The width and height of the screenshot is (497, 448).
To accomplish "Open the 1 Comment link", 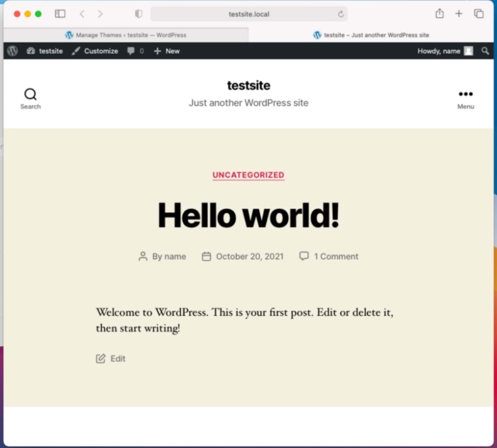I will click(x=336, y=256).
